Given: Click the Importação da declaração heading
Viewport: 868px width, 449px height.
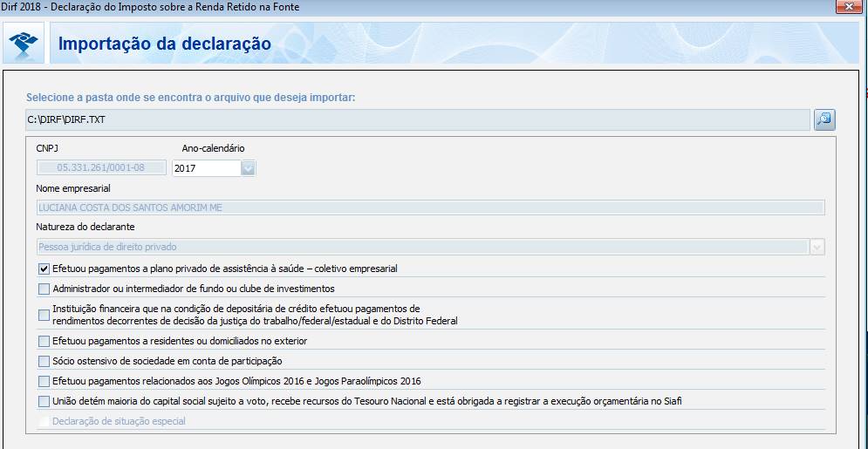Looking at the screenshot, I should 164,43.
